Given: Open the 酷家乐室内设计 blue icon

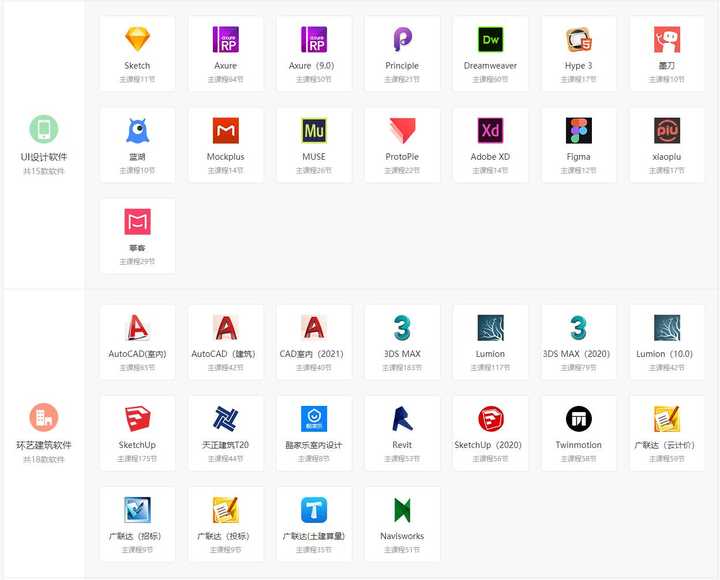Looking at the screenshot, I should click(x=314, y=418).
